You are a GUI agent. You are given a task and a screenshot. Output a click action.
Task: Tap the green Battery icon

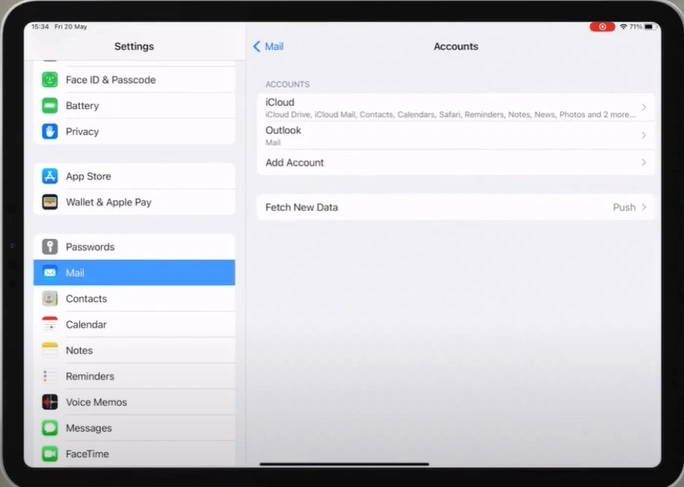(x=50, y=106)
